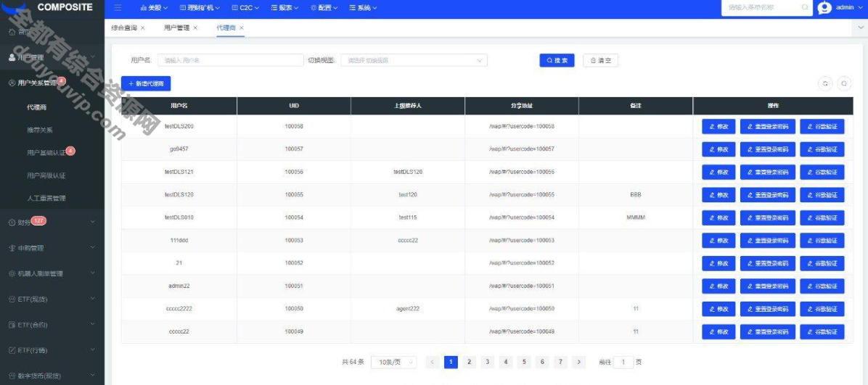Switch to the 综合查询 tab
This screenshot has height=385, width=868.
click(124, 28)
